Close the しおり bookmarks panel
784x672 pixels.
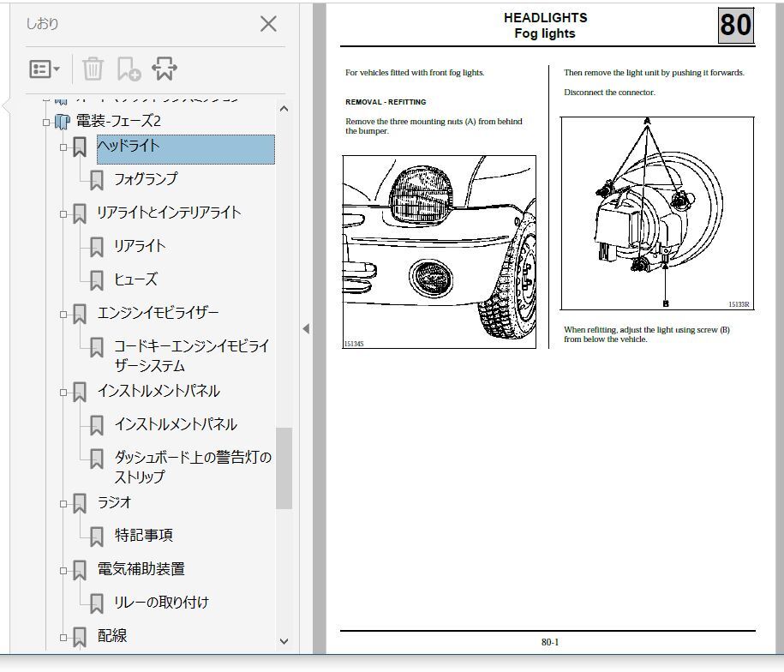tap(268, 23)
